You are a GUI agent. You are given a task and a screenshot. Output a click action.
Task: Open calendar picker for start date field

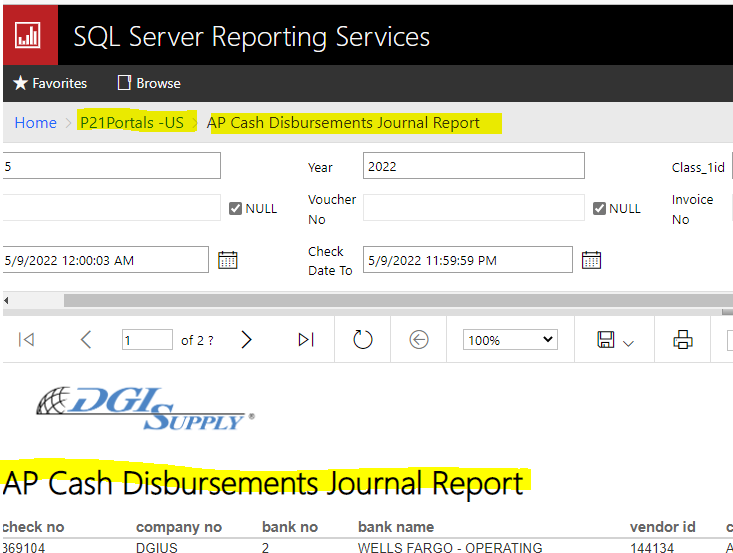[x=228, y=260]
